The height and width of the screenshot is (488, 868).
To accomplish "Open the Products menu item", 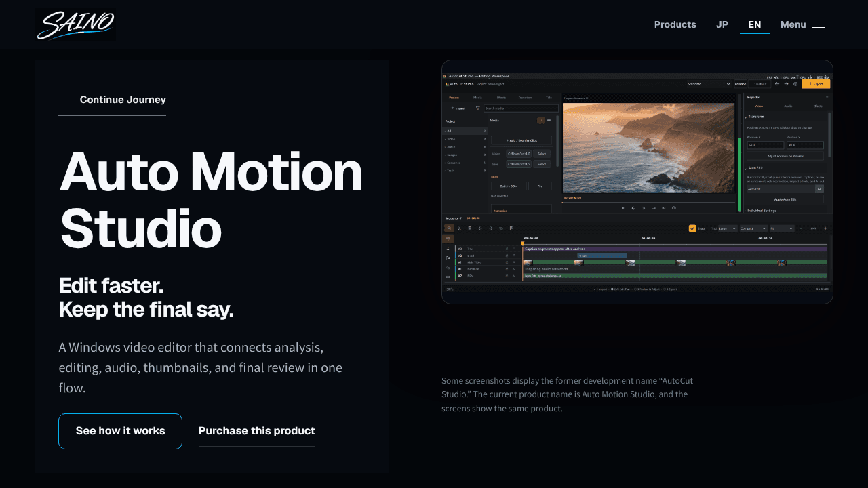I will [675, 24].
